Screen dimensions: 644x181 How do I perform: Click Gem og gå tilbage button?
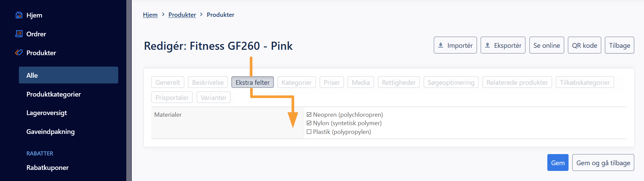point(603,162)
